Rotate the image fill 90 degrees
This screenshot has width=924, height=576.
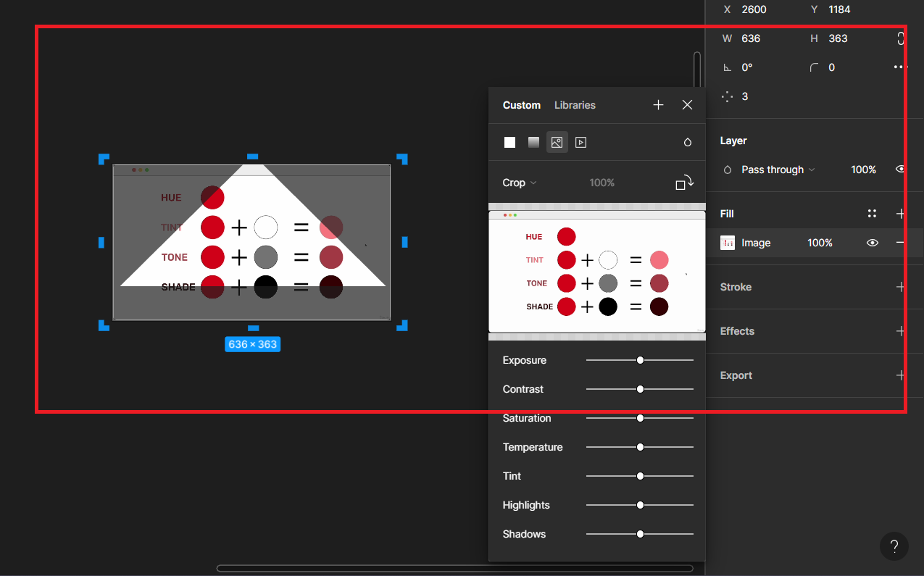[x=685, y=183]
